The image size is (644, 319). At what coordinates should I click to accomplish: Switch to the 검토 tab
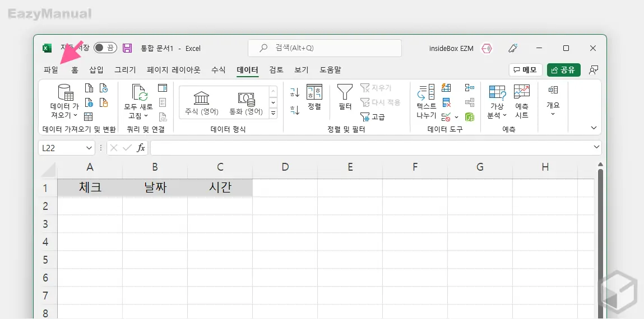click(276, 70)
